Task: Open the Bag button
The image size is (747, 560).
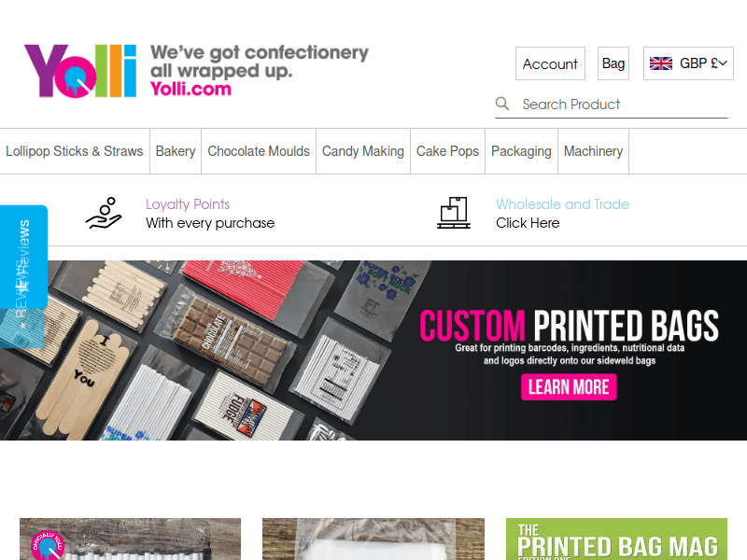Action: [x=613, y=63]
